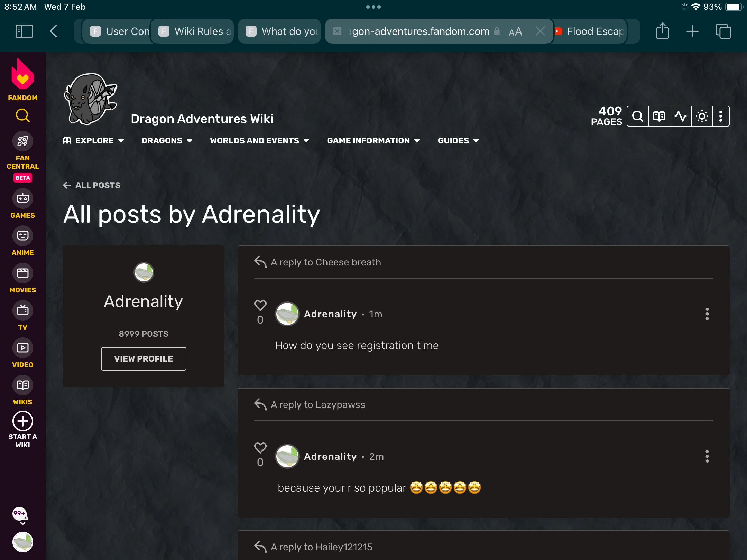Open the Anime category icon
Viewport: 747px width, 560px height.
[22, 236]
